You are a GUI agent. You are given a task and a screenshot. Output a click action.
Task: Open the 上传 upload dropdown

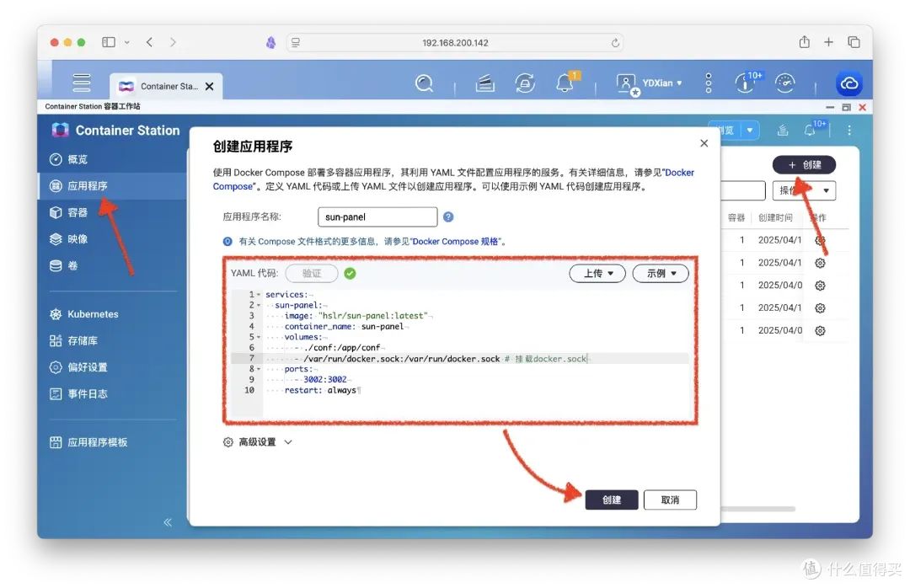(x=597, y=274)
